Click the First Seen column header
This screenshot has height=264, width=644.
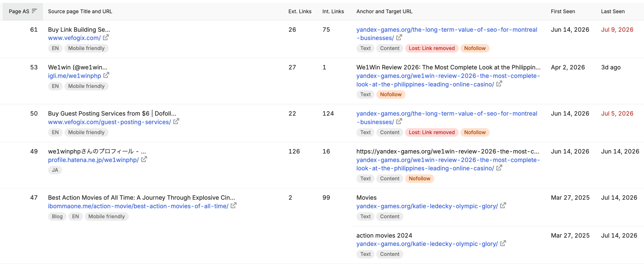pyautogui.click(x=563, y=11)
